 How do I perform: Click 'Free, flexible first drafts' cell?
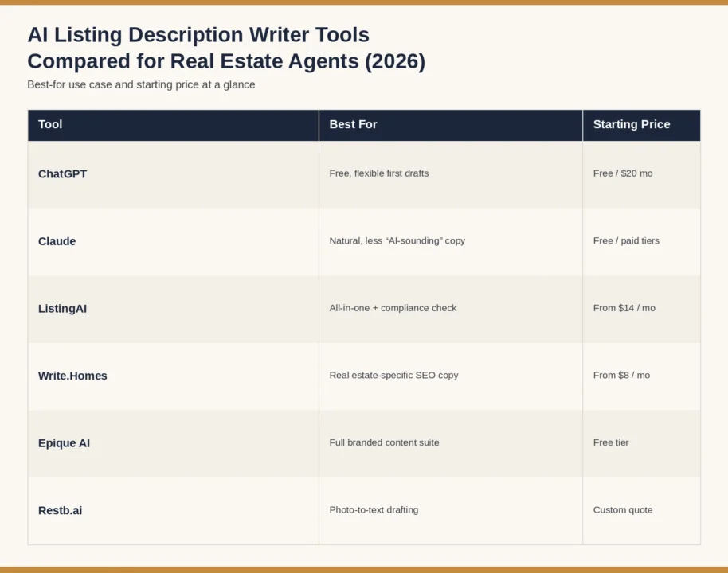pos(451,174)
